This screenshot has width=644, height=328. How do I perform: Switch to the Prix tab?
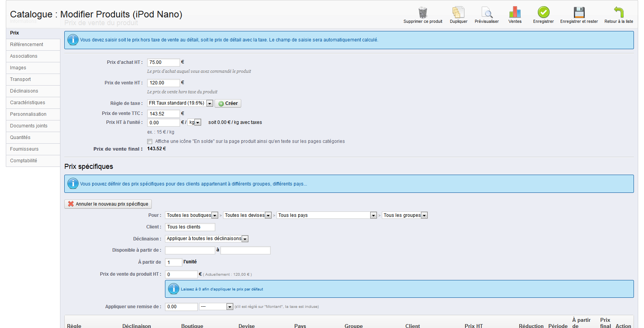click(33, 33)
